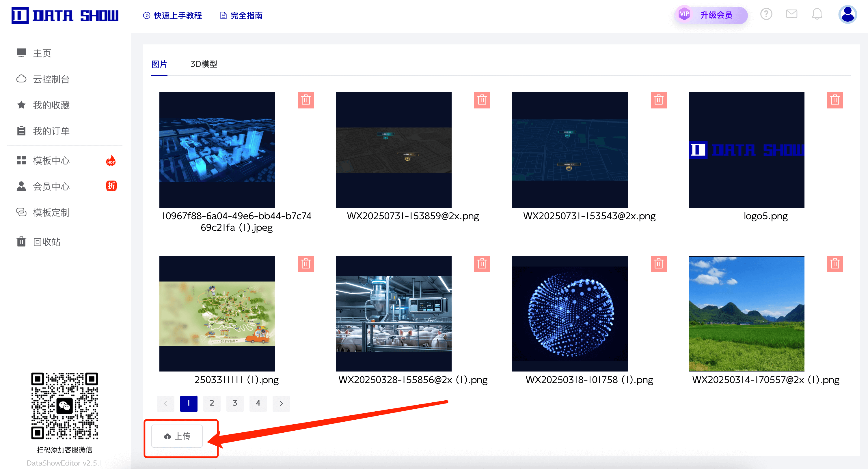
Task: Jump to page 4 in pagination
Action: coord(258,403)
